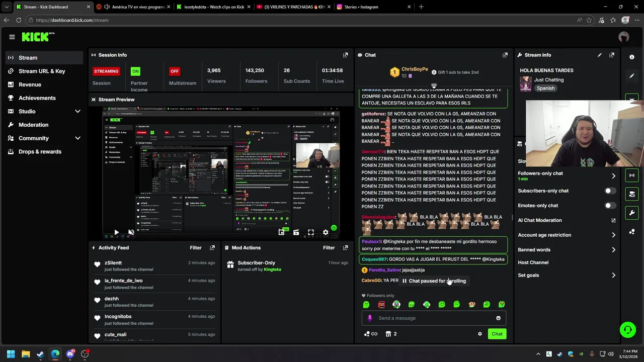Toggle Emotes-only chat switch
This screenshot has height=362, width=644.
point(610,205)
